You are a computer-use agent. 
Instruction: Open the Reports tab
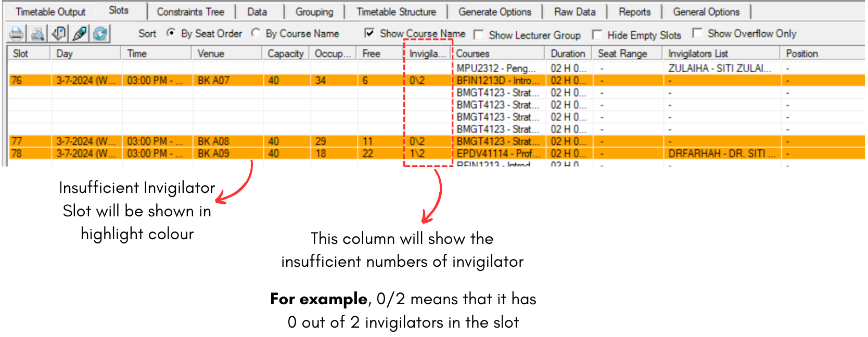[634, 12]
